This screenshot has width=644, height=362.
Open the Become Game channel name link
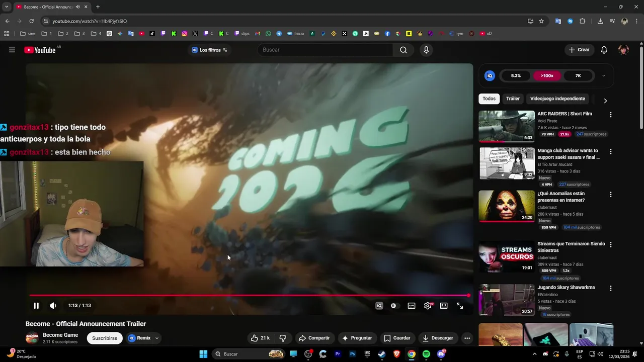60,335
